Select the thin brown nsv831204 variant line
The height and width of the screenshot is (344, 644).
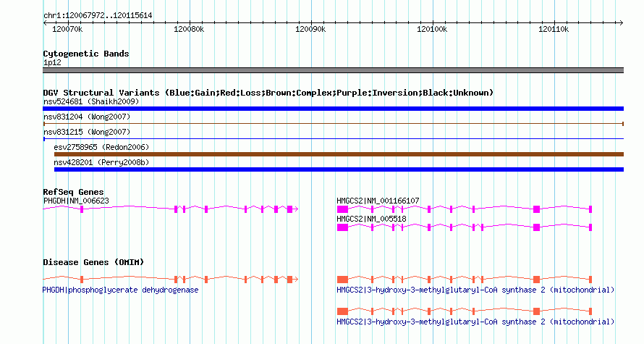click(333, 124)
